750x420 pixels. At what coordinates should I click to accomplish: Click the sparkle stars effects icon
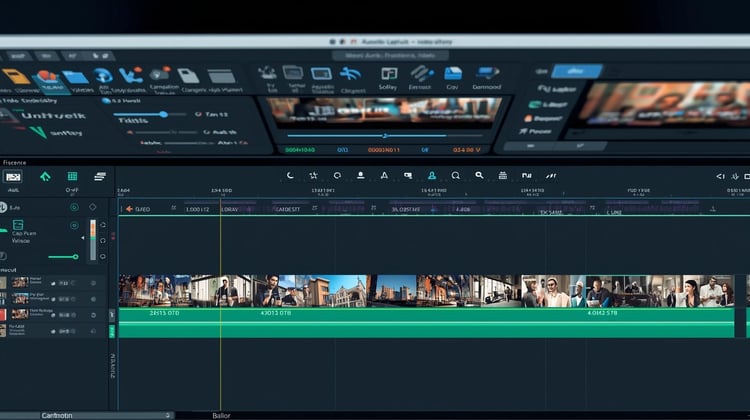click(313, 176)
